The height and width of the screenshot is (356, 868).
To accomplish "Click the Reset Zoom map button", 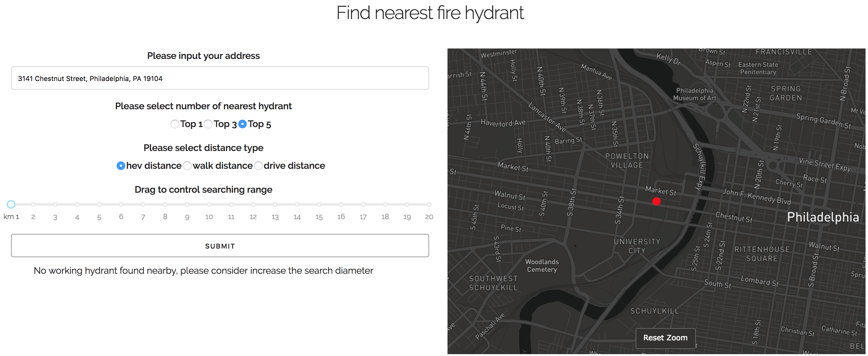I will (x=665, y=338).
